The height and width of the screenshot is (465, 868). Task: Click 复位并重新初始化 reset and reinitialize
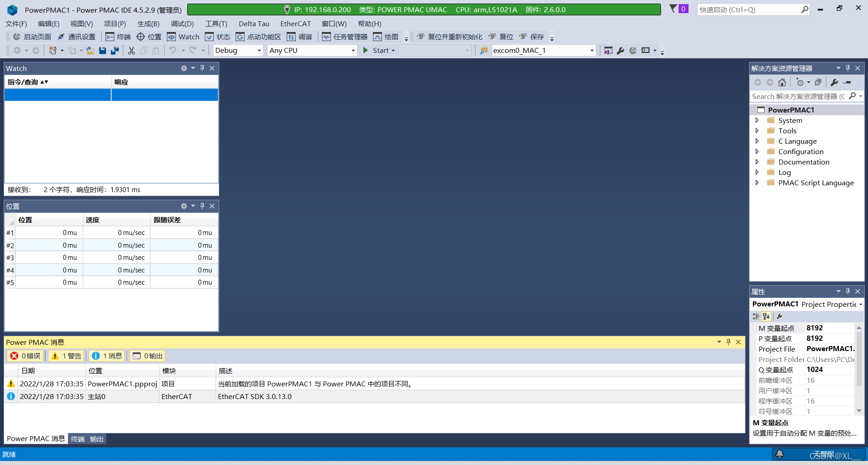[x=449, y=37]
